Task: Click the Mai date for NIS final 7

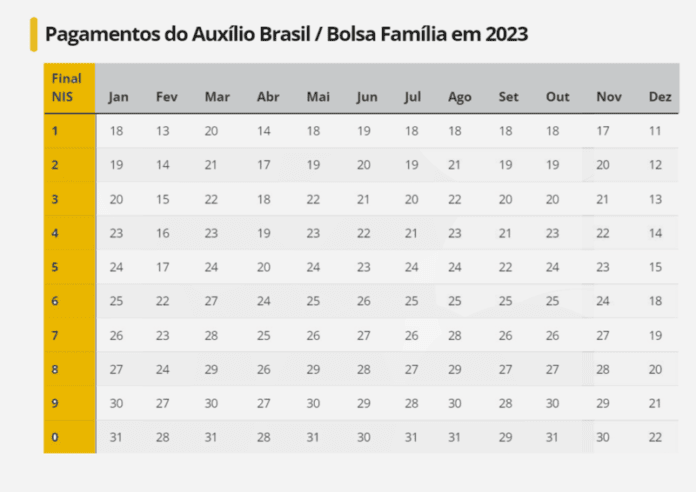Action: pos(314,335)
